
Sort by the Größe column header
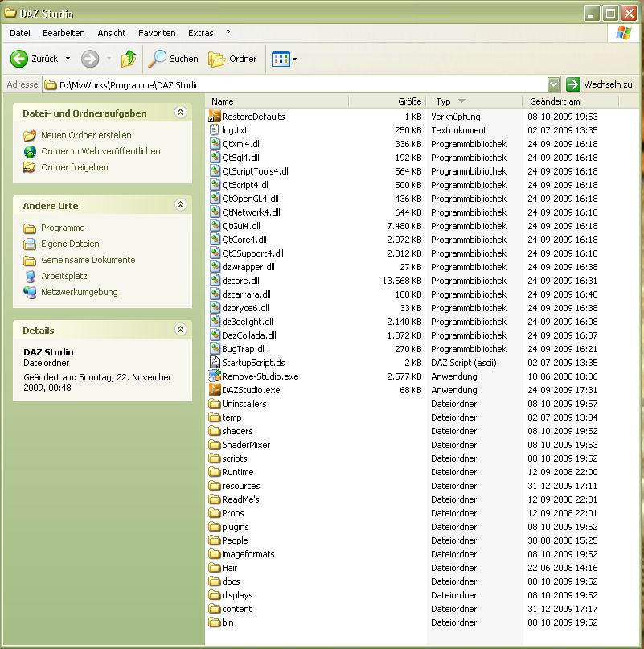388,101
